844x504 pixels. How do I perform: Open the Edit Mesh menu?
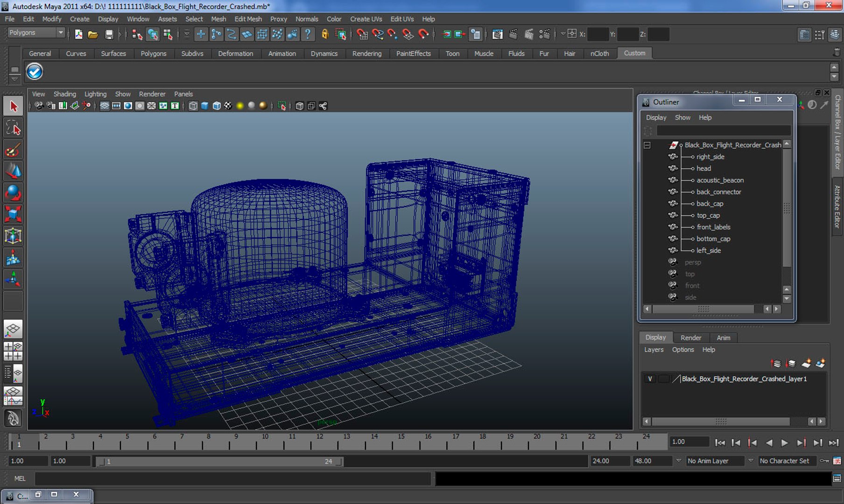point(248,19)
